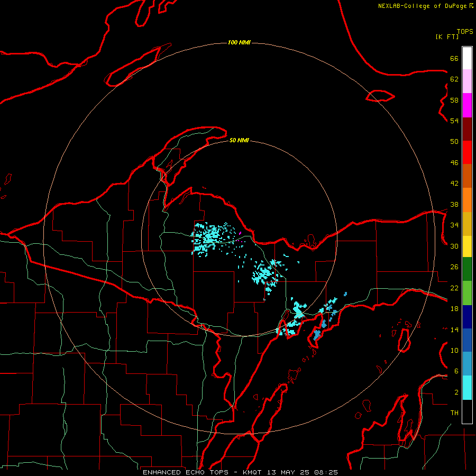Screen dimensions: 476x476
Task: Click the 18 value on the legend
Action: [x=454, y=309]
